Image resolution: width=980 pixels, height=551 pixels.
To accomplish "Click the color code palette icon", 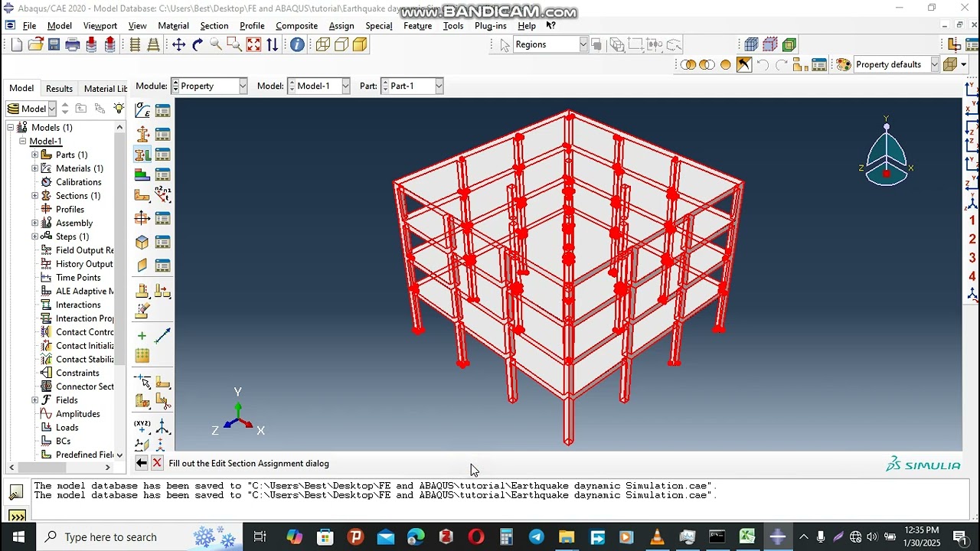I will coord(844,64).
